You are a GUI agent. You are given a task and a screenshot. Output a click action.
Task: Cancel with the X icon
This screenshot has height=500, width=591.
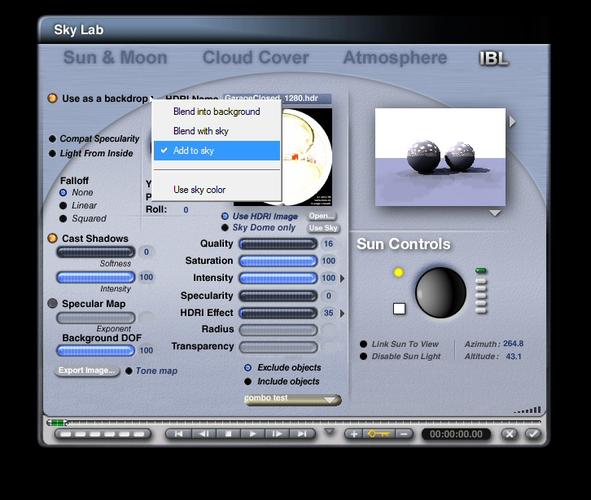pos(510,434)
